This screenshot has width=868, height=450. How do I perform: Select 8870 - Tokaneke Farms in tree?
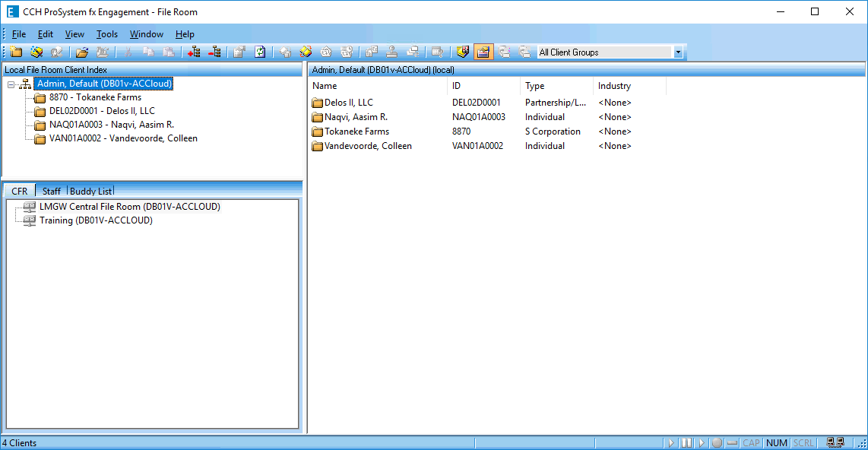click(95, 97)
